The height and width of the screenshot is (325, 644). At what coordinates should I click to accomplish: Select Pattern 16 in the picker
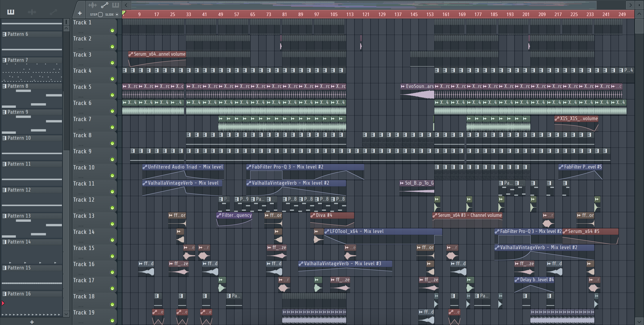(32, 294)
